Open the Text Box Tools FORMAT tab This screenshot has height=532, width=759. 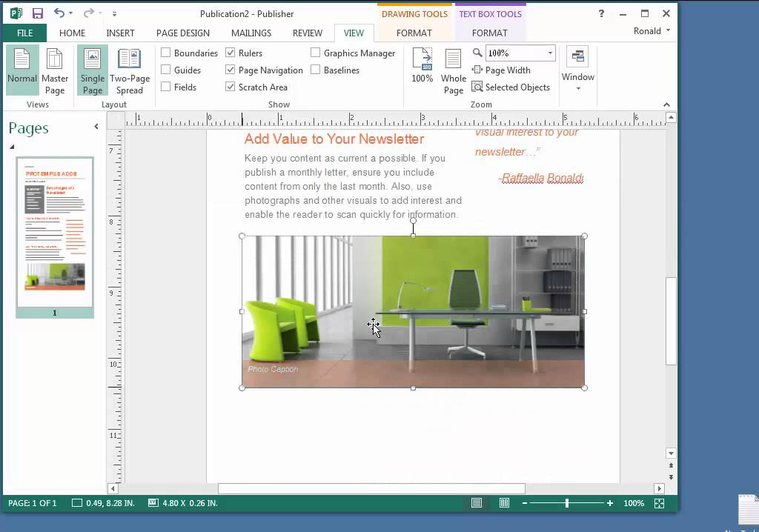[490, 33]
